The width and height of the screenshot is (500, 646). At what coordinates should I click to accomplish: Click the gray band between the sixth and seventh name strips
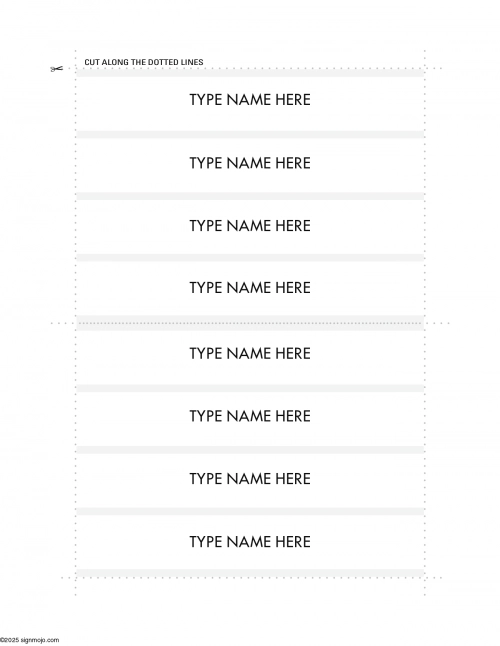coord(250,450)
